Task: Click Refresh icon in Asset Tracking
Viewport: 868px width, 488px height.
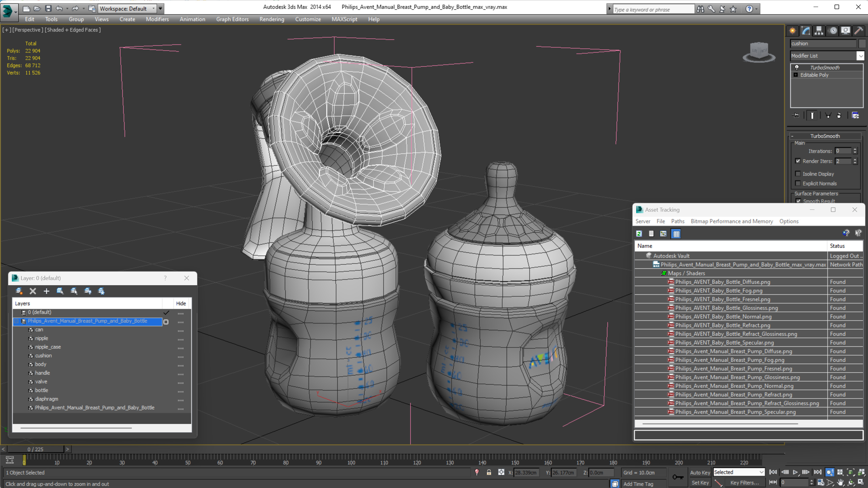Action: [x=639, y=234]
